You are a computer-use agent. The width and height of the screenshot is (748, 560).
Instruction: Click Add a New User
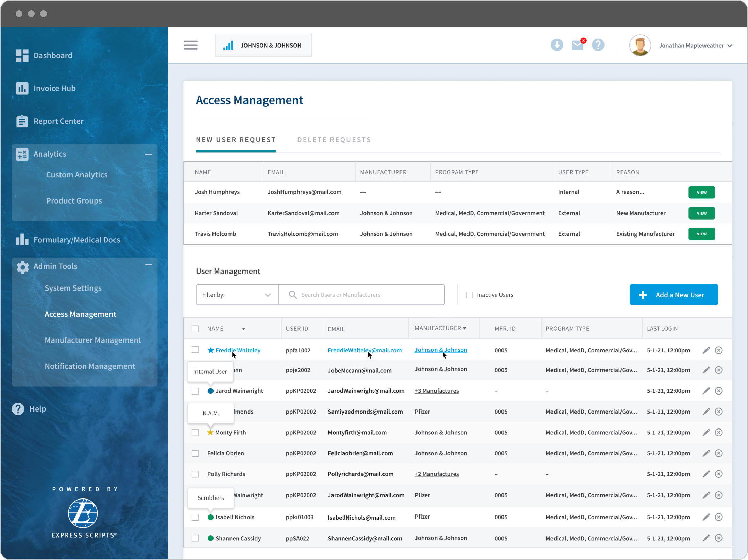click(x=674, y=295)
